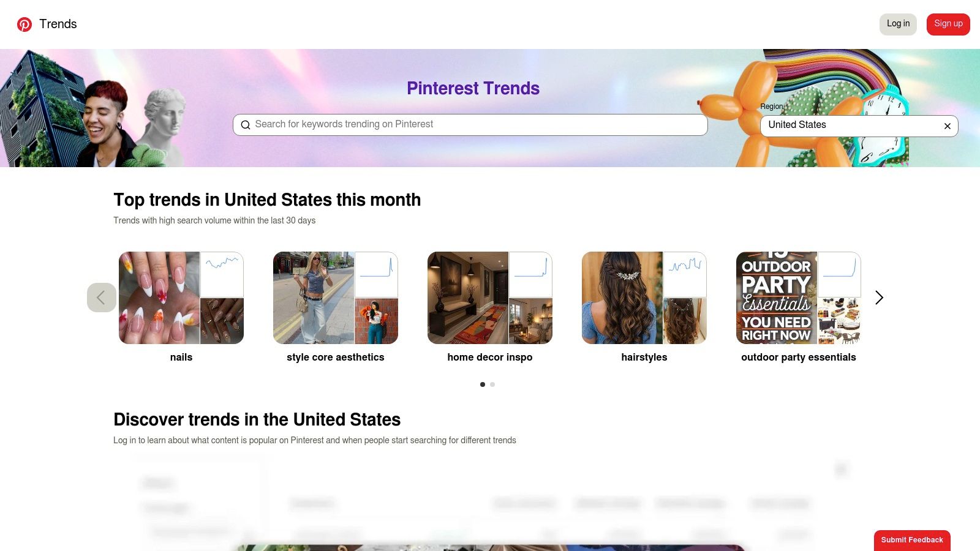The image size is (980, 551).
Task: Advance the trend carousel with the chevron
Action: click(x=878, y=298)
